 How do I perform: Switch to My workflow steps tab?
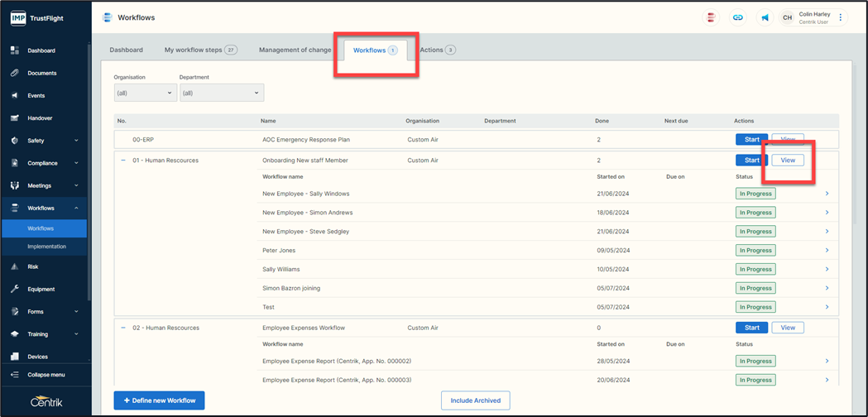point(200,50)
